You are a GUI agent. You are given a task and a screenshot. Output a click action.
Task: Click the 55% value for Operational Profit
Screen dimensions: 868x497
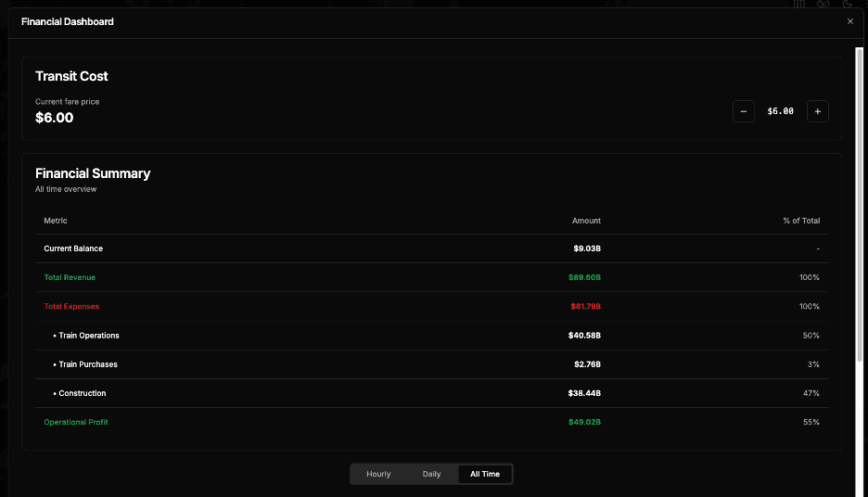pos(811,422)
